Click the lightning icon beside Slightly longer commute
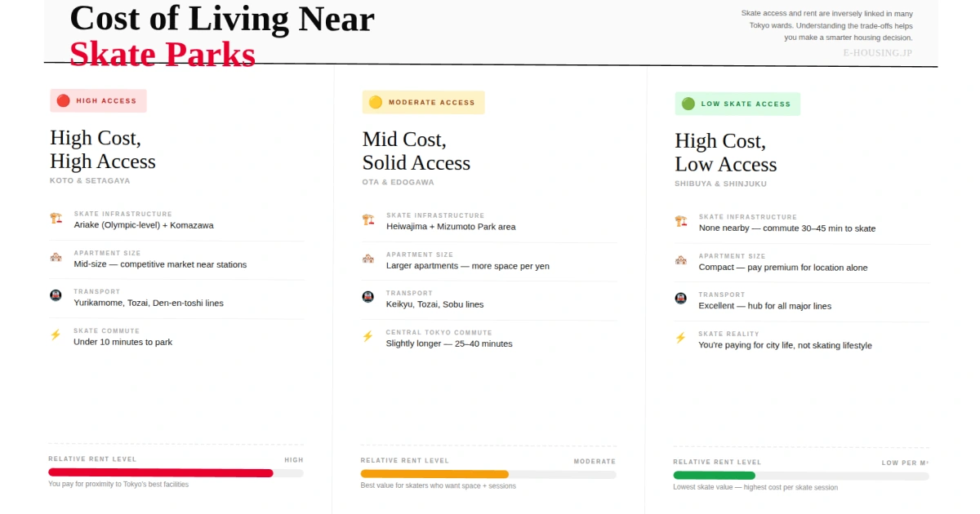This screenshot has height=514, width=980. coord(368,336)
